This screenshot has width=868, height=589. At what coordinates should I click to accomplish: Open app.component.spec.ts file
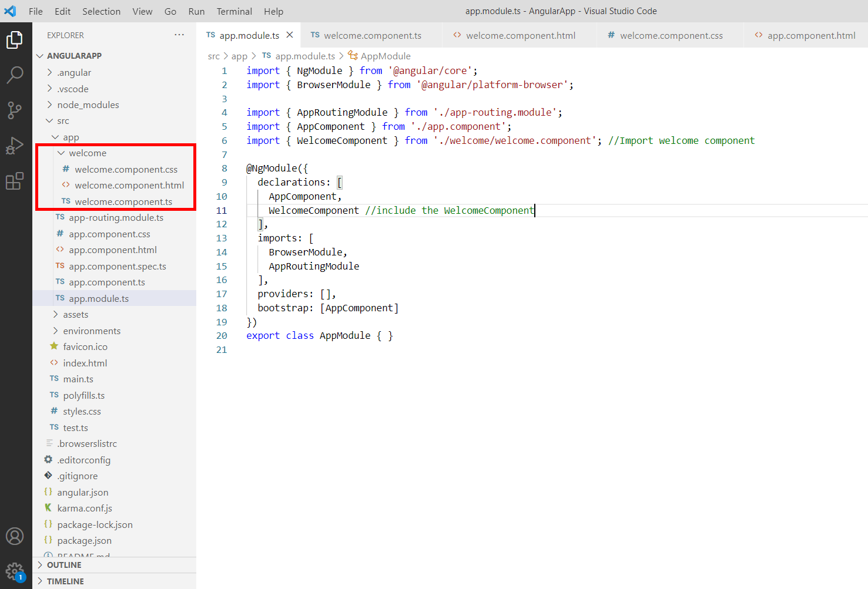[118, 266]
